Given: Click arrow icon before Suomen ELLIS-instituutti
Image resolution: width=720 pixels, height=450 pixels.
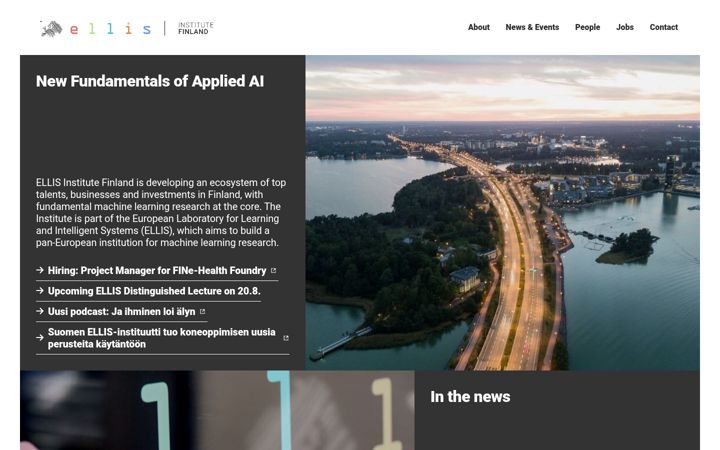Looking at the screenshot, I should click(x=40, y=338).
